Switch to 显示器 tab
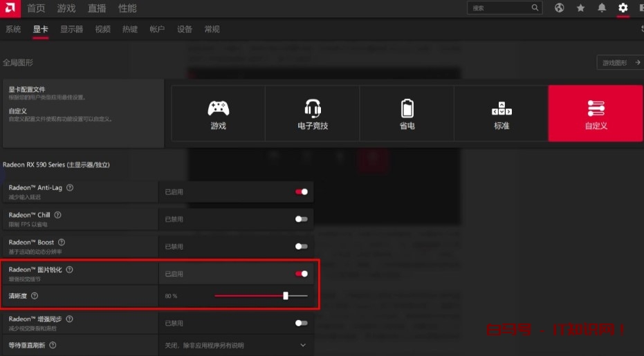Image resolution: width=644 pixels, height=356 pixels. tap(71, 29)
